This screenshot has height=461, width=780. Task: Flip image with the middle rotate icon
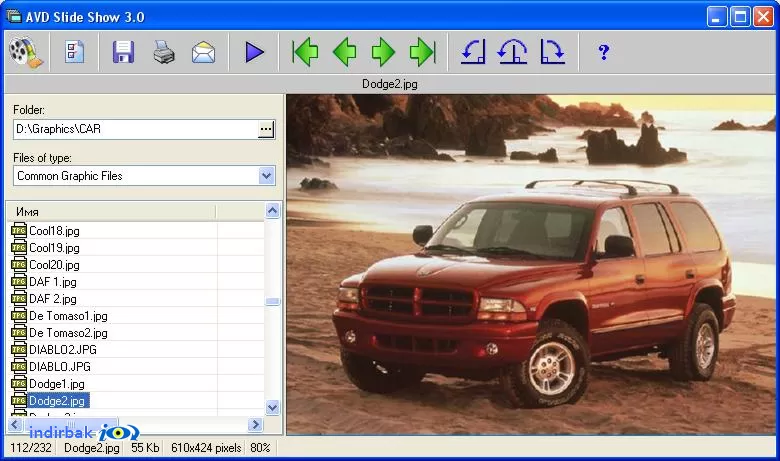click(512, 52)
